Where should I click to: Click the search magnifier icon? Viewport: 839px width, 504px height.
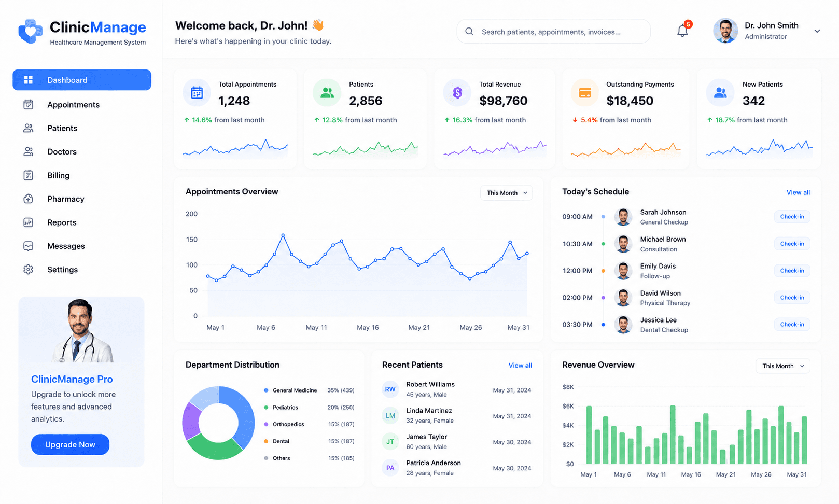[469, 32]
